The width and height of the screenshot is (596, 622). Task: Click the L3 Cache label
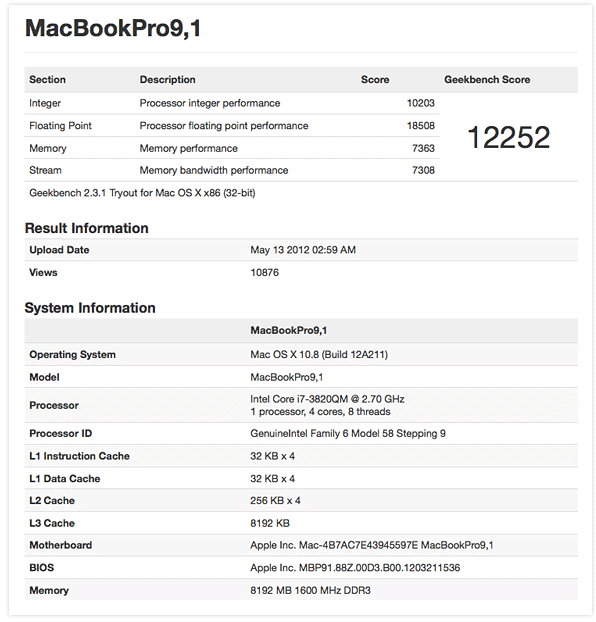[x=52, y=524]
